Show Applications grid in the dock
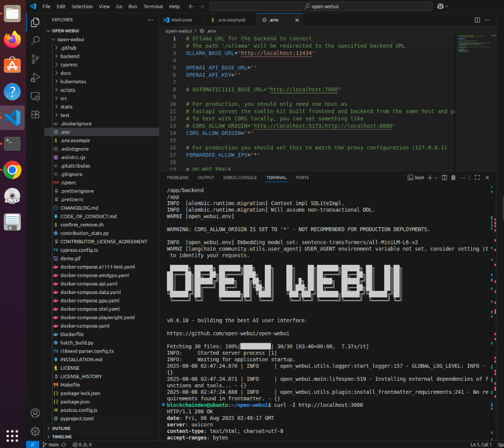 pyautogui.click(x=12, y=436)
